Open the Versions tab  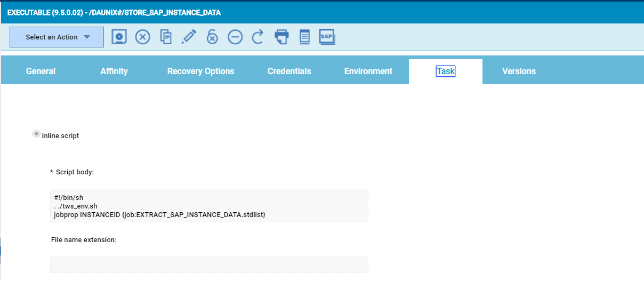click(519, 71)
